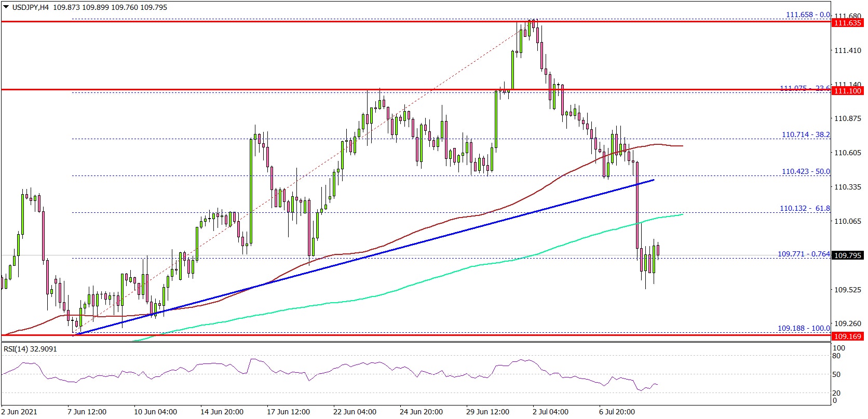Viewport: 868px width, 419px height.
Task: Click the 110.714 - 38.2 Fibonacci label
Action: (x=806, y=134)
